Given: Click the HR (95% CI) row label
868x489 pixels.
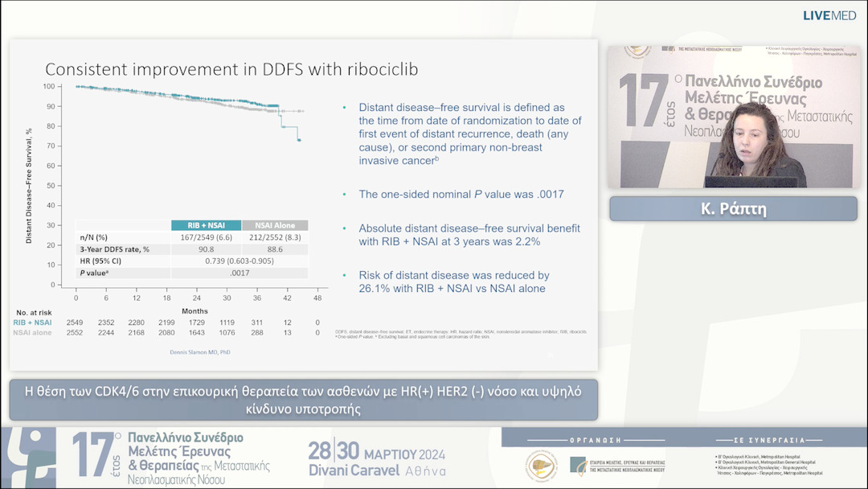Looking at the screenshot, I should (100, 261).
